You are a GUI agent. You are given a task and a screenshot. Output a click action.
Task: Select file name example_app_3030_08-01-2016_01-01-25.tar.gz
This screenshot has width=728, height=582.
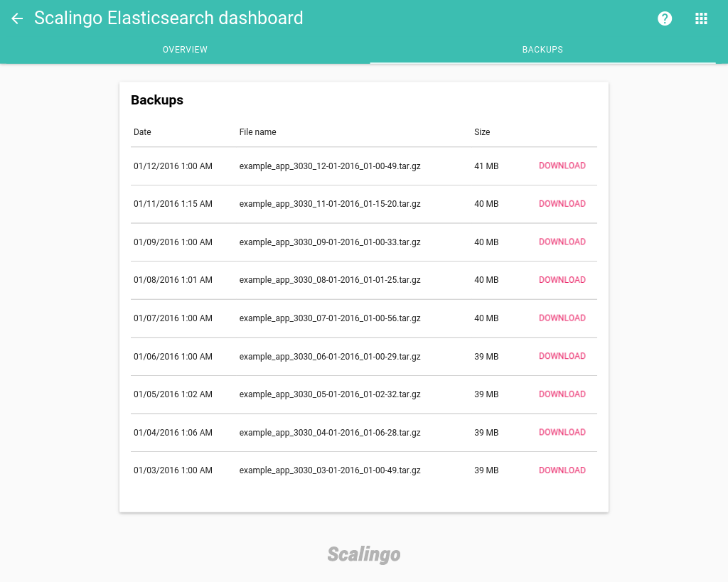330,280
